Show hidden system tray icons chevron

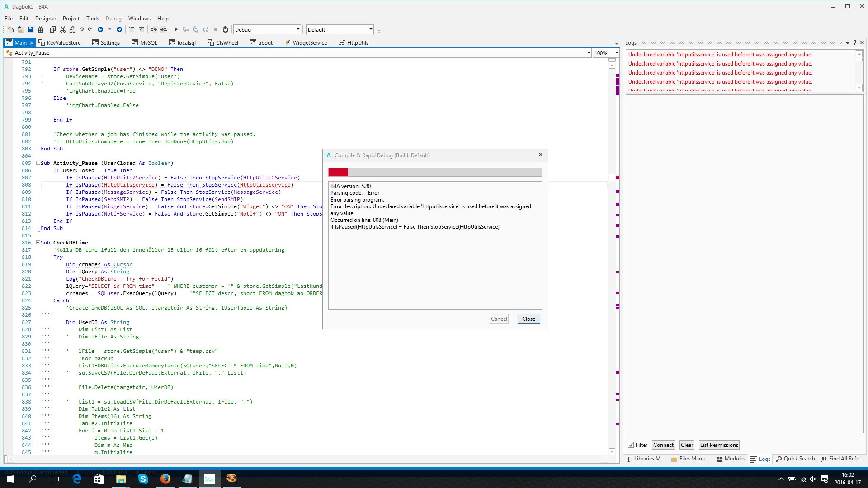click(781, 479)
